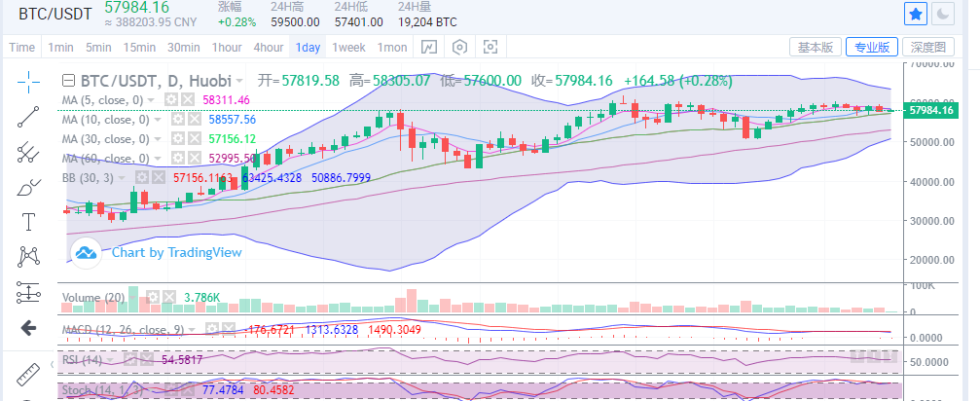Open Volume (20) indicator settings gear
This screenshot has height=401, width=980.
(x=153, y=297)
